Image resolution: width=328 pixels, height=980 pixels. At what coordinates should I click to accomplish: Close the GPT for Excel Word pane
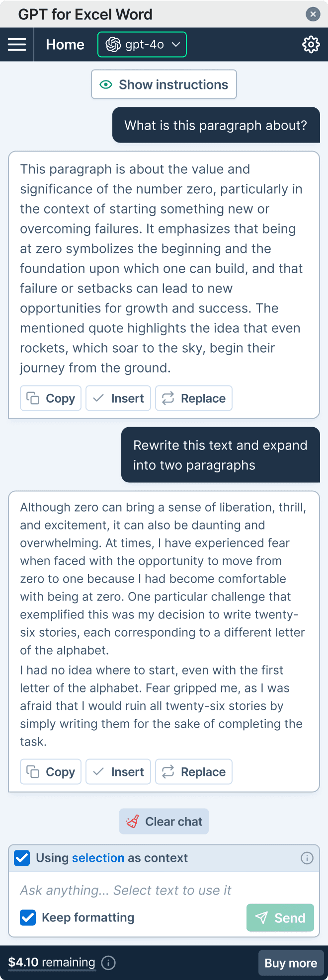(313, 14)
